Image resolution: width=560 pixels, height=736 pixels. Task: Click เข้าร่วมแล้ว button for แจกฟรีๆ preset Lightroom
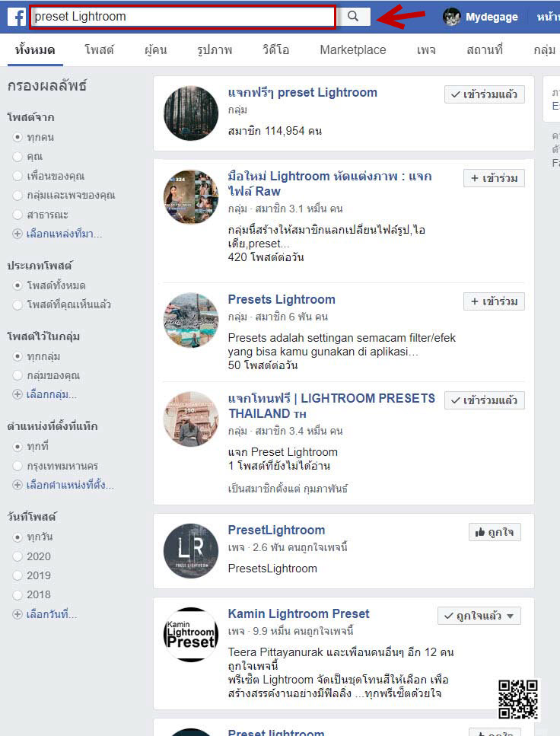tap(485, 95)
